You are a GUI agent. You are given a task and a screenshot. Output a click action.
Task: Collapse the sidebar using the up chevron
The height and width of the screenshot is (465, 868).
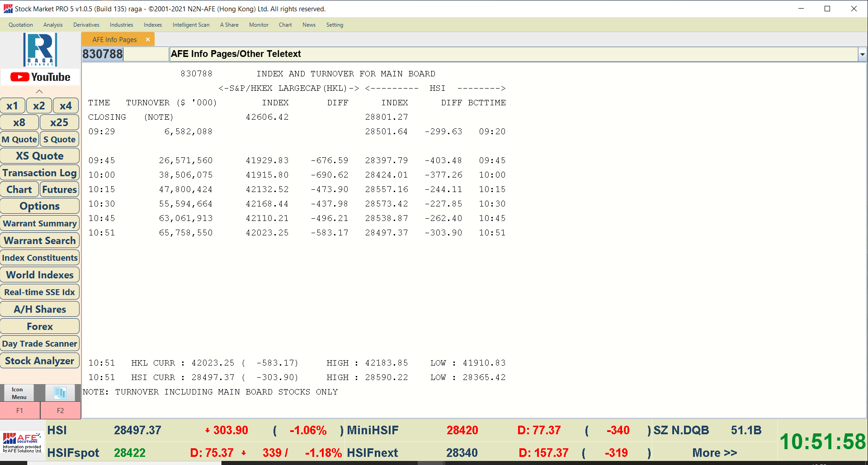(x=39, y=91)
